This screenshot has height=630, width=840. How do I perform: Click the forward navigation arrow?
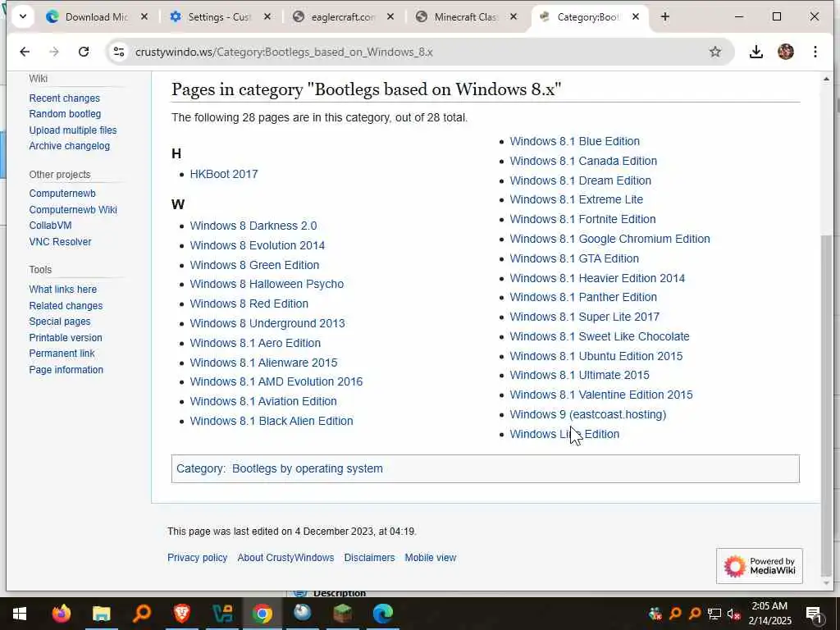click(x=53, y=52)
